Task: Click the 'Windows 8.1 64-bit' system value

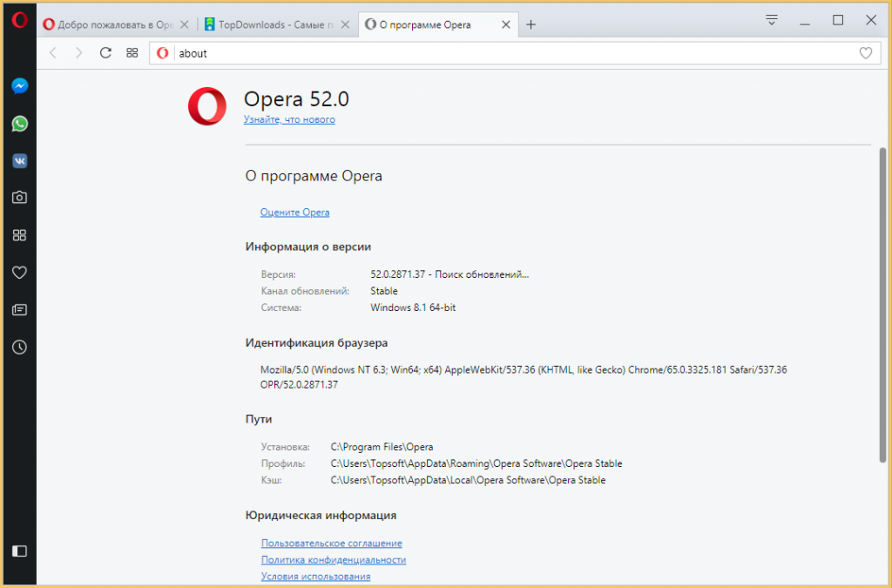Action: click(x=413, y=308)
